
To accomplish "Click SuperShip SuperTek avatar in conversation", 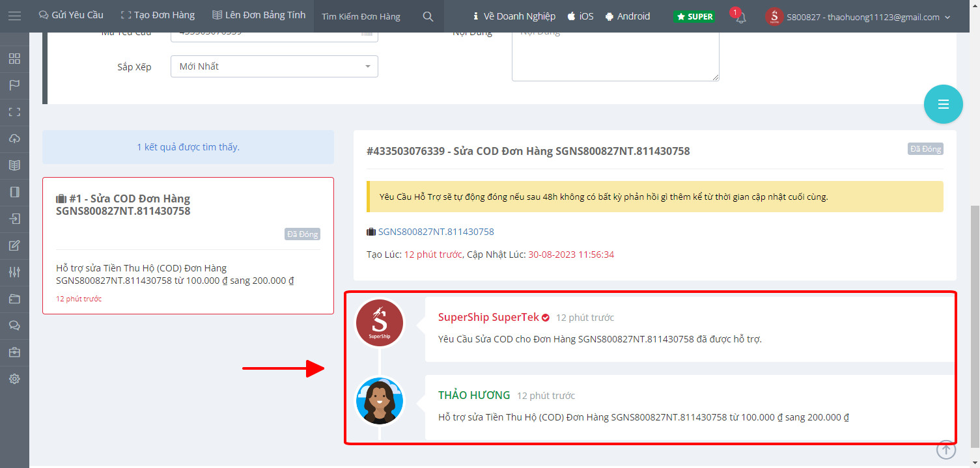I will 380,323.
